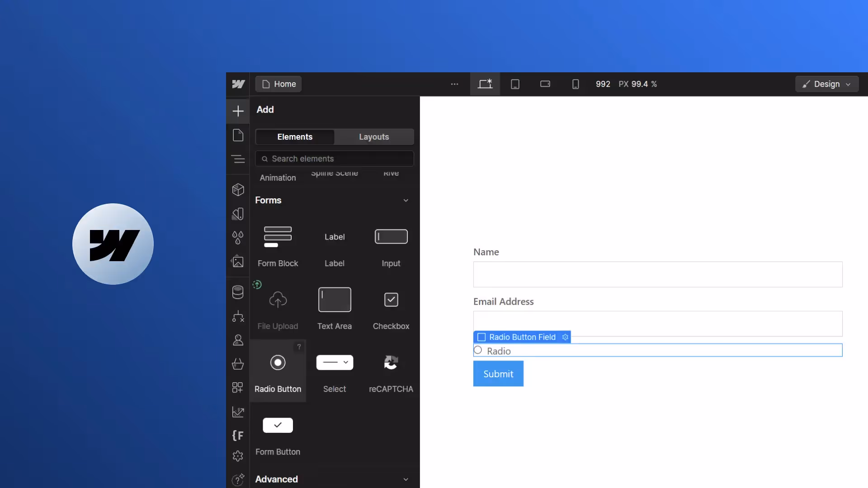The image size is (868, 488).
Task: Switch to the Elements tab
Action: (x=295, y=137)
